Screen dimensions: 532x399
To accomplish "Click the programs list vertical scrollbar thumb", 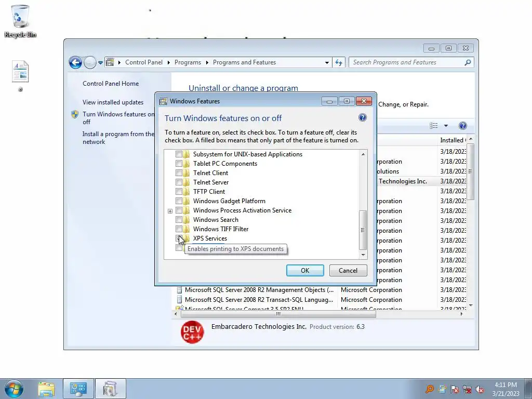I will tap(470, 171).
